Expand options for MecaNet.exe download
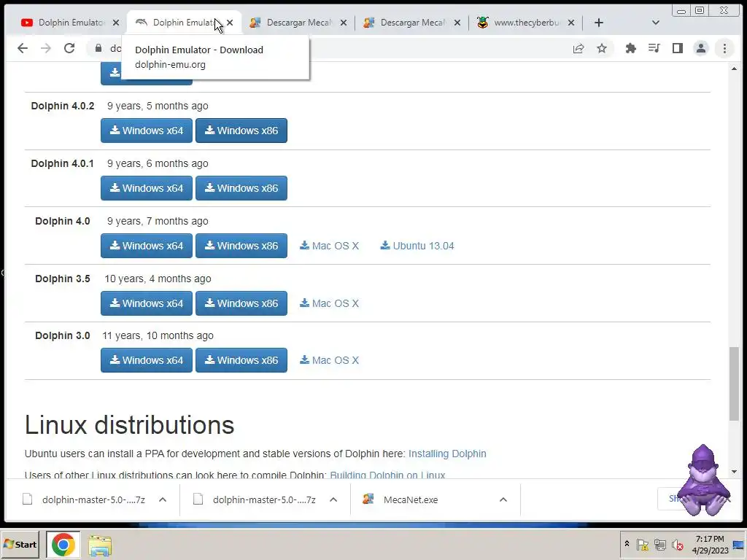 [503, 499]
